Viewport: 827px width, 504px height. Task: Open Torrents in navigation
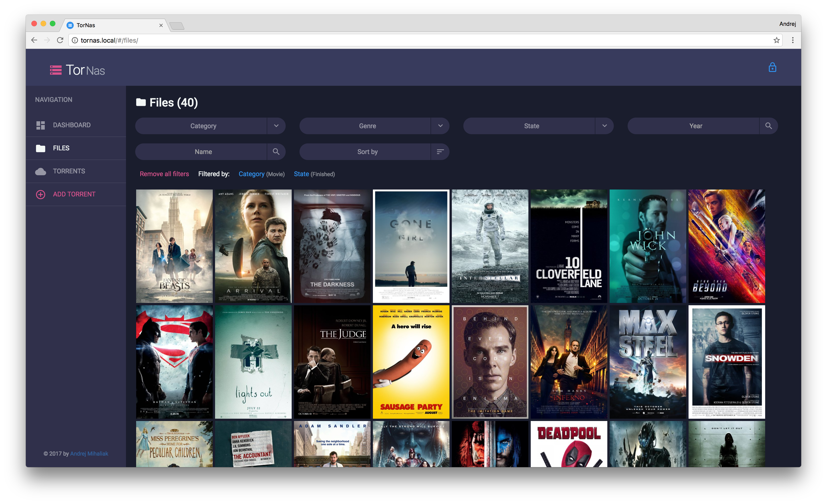click(69, 171)
